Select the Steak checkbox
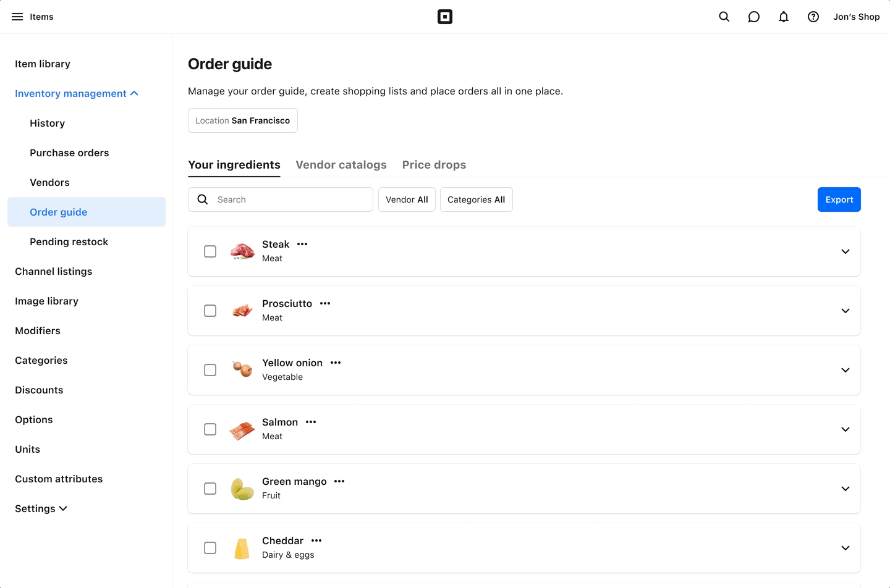Viewport: 890px width, 588px height. (x=210, y=251)
